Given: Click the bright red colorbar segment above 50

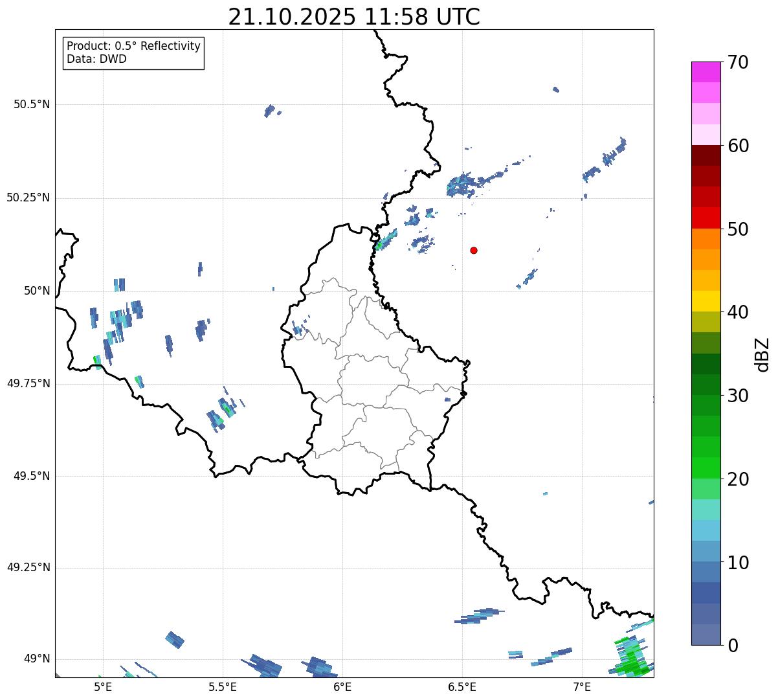Looking at the screenshot, I should [706, 218].
